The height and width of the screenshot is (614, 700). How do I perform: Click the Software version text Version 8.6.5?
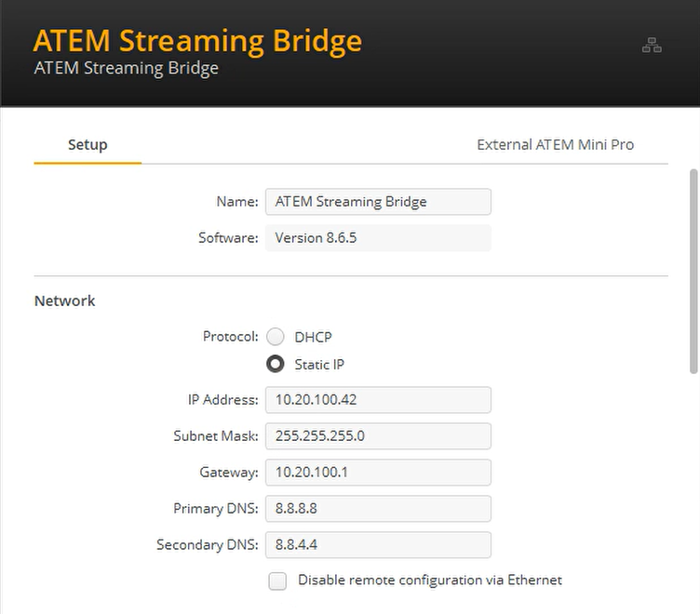coord(316,238)
